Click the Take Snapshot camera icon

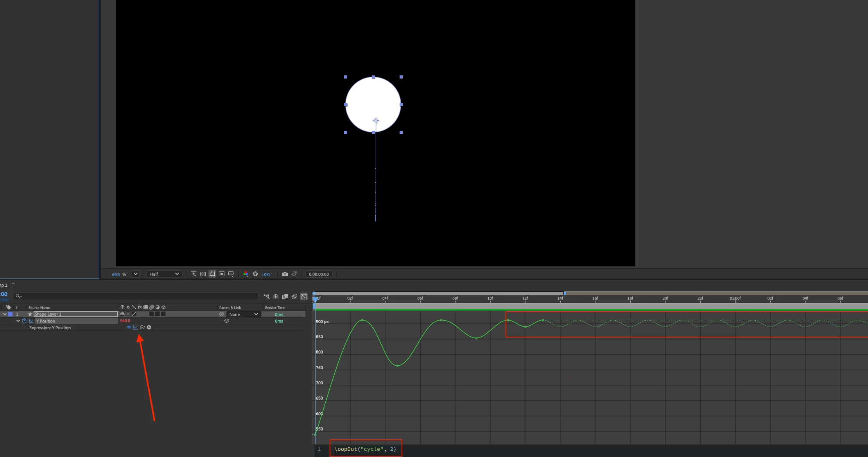pyautogui.click(x=285, y=274)
